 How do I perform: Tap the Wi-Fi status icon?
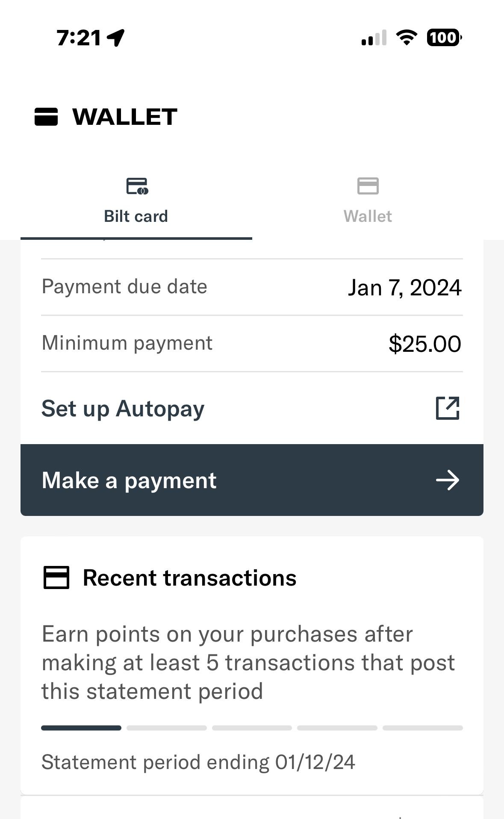[x=407, y=38]
